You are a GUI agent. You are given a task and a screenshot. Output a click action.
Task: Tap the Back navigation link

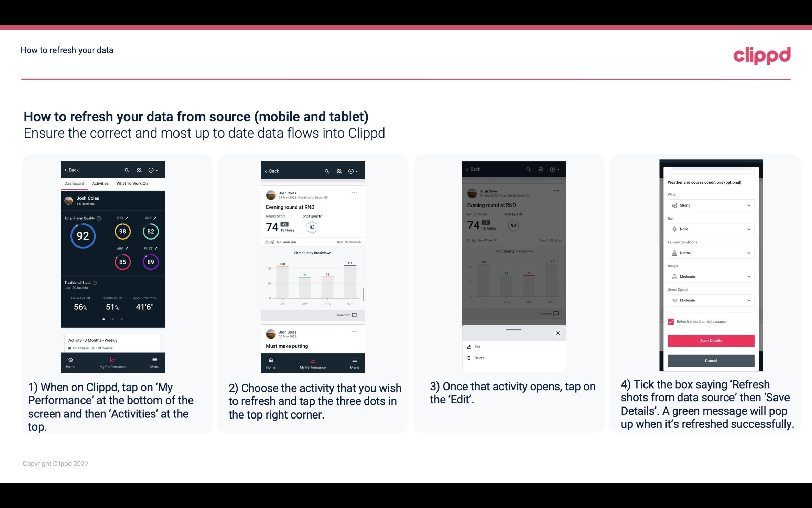(x=73, y=170)
